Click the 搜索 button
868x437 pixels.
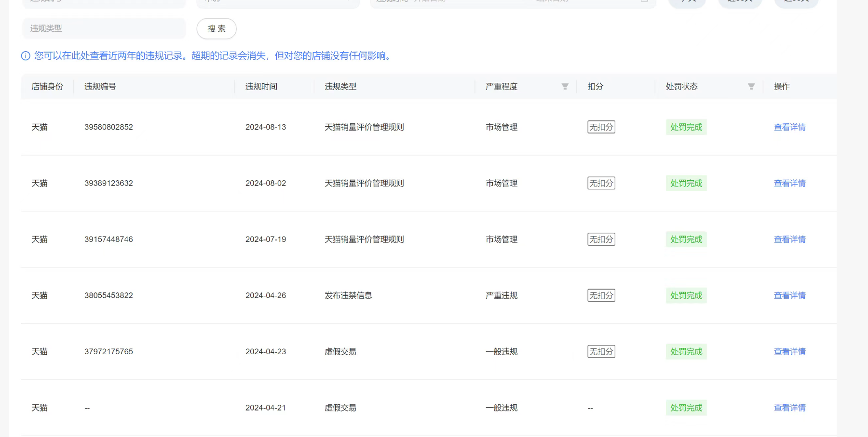217,29
